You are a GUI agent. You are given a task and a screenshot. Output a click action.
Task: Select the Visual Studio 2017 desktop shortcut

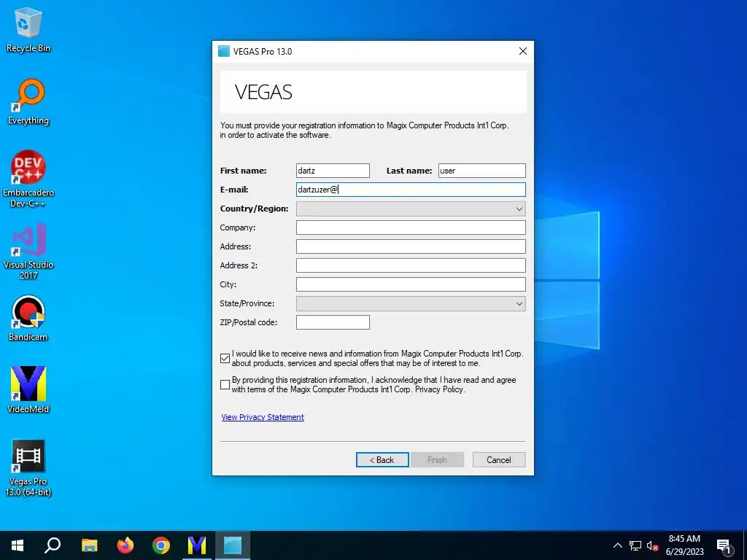coord(28,252)
